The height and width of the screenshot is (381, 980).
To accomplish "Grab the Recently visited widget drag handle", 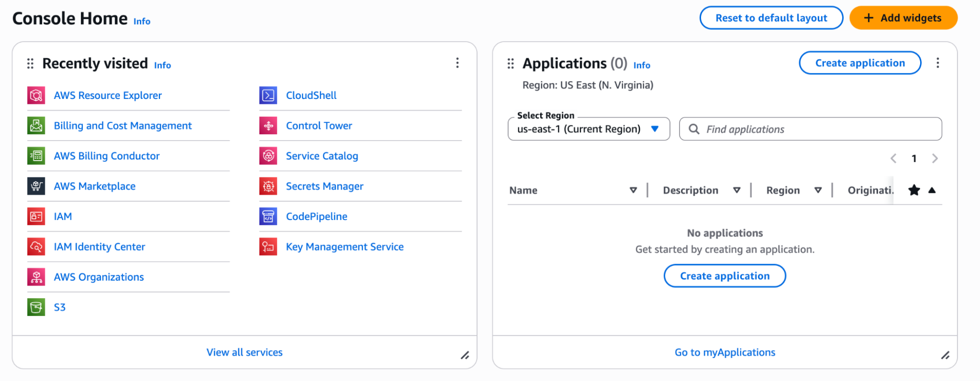I will click(30, 64).
